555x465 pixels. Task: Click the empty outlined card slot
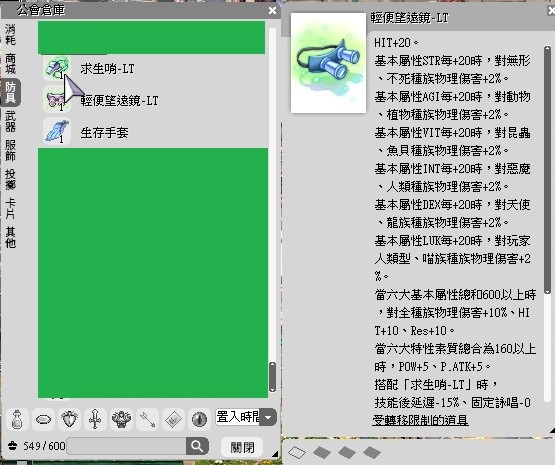(297, 452)
